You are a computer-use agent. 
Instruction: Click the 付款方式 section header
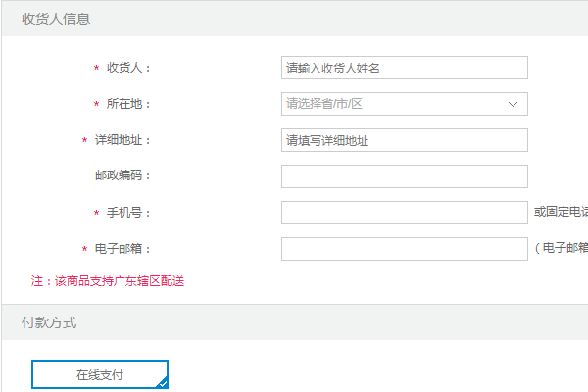49,322
